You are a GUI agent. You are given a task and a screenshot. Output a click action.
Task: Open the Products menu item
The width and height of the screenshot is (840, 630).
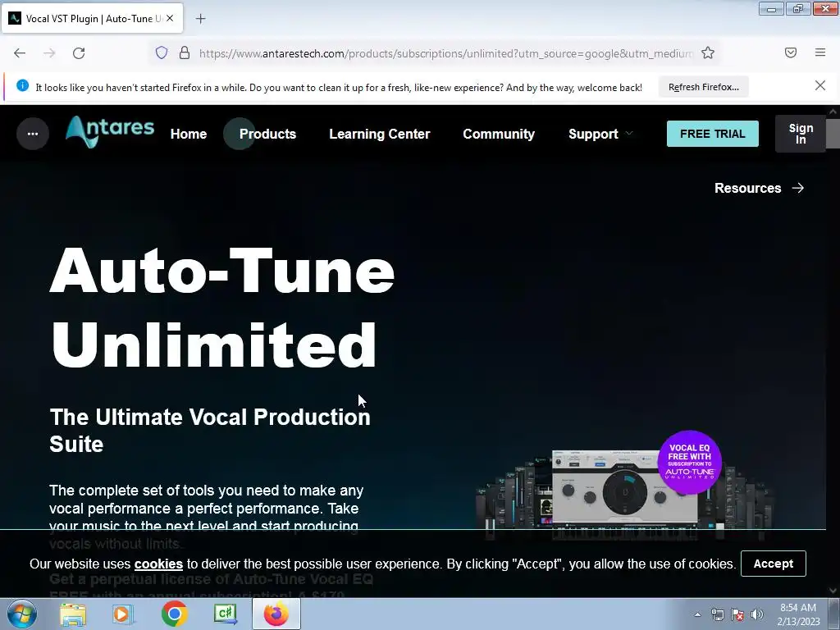(x=268, y=134)
